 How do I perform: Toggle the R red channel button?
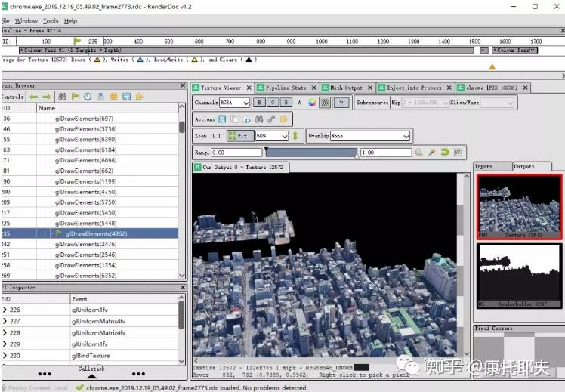pyautogui.click(x=259, y=103)
